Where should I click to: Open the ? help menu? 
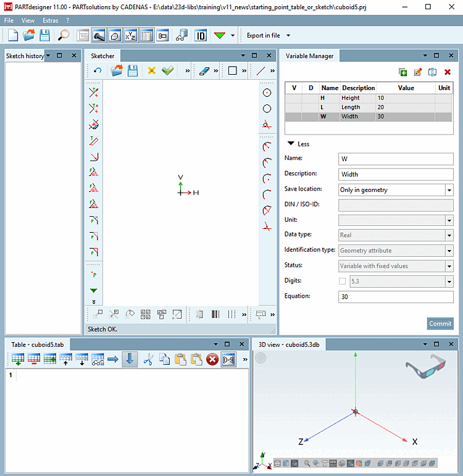pos(68,20)
